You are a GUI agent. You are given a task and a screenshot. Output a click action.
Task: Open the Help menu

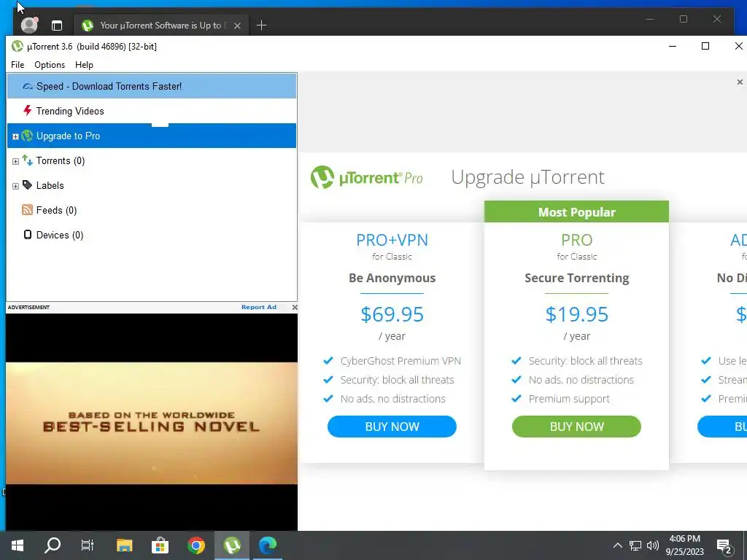[x=84, y=65]
